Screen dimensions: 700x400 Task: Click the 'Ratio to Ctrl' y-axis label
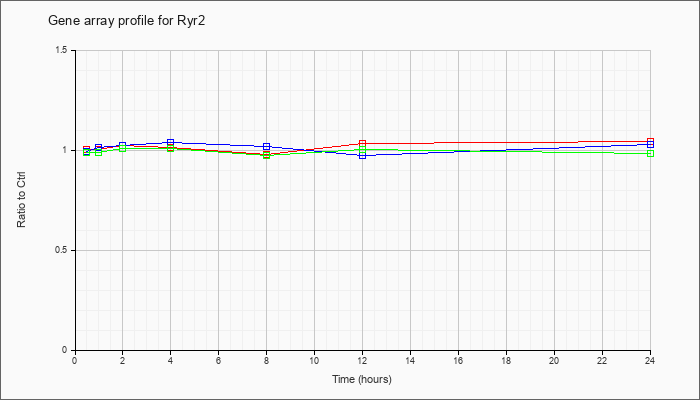21,199
